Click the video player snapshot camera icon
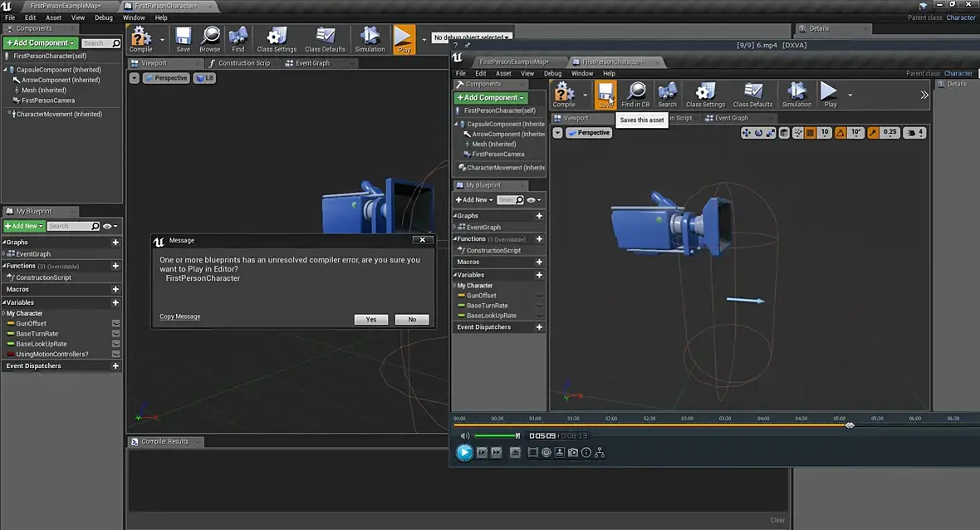 click(573, 453)
